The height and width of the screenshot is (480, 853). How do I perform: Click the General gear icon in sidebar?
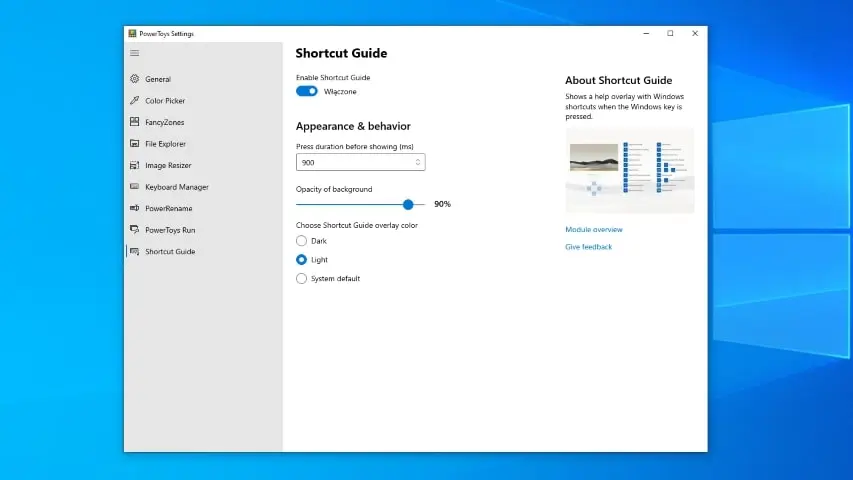point(135,79)
